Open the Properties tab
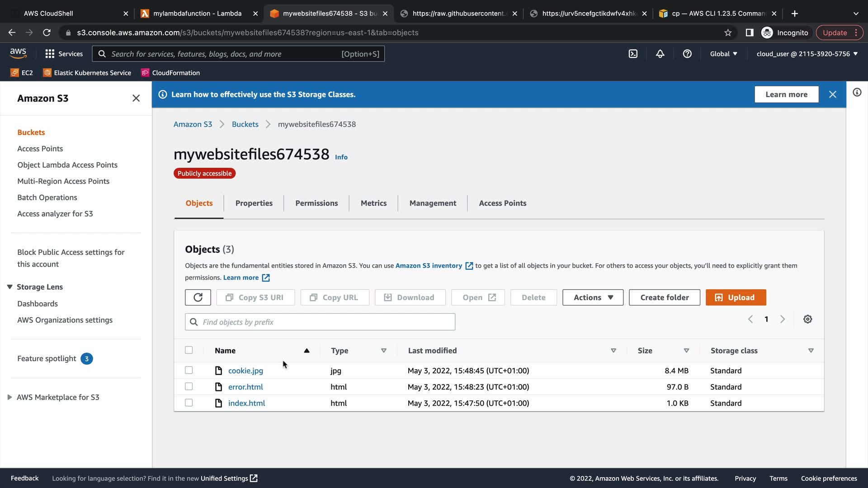Image resolution: width=868 pixels, height=488 pixels. pos(254,203)
